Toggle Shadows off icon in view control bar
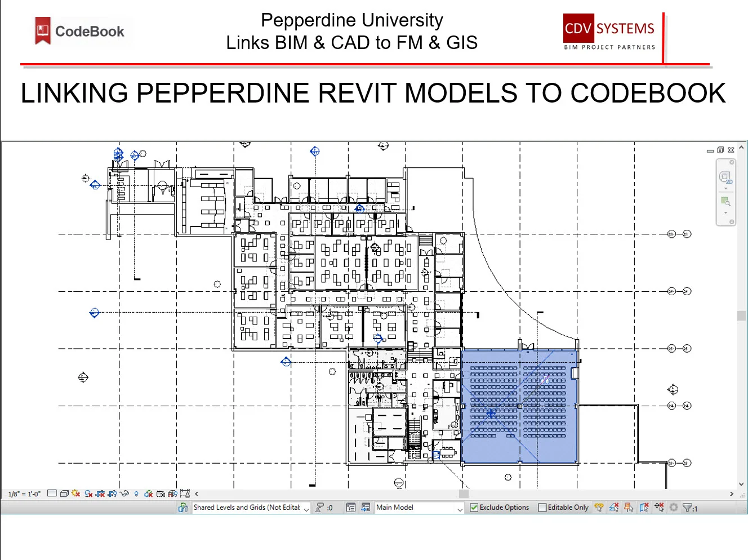Screen dimensions: 748x560 (88, 494)
